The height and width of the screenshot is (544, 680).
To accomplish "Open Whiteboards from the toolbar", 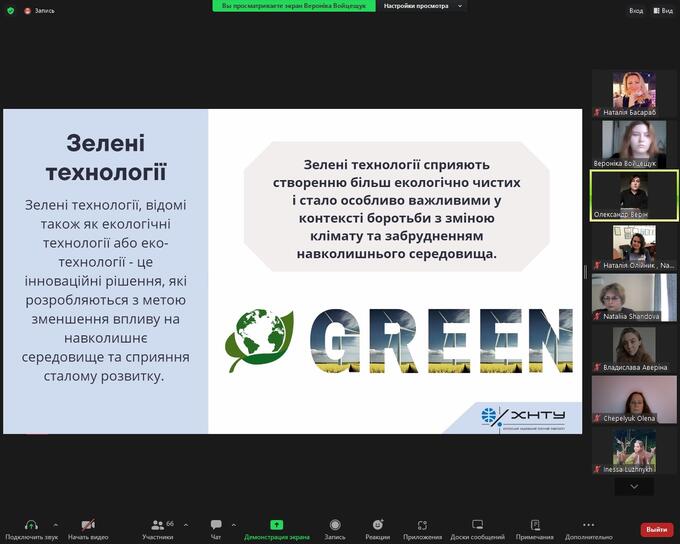I will click(x=477, y=525).
